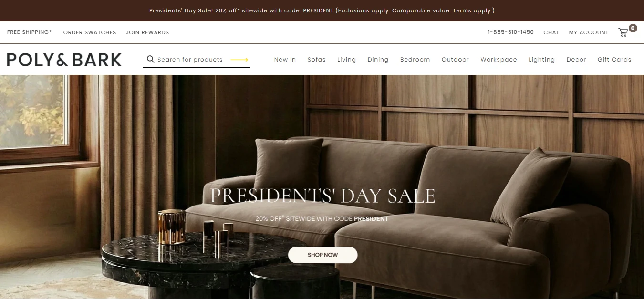The image size is (644, 299).
Task: Browse the Living category
Action: click(x=346, y=60)
